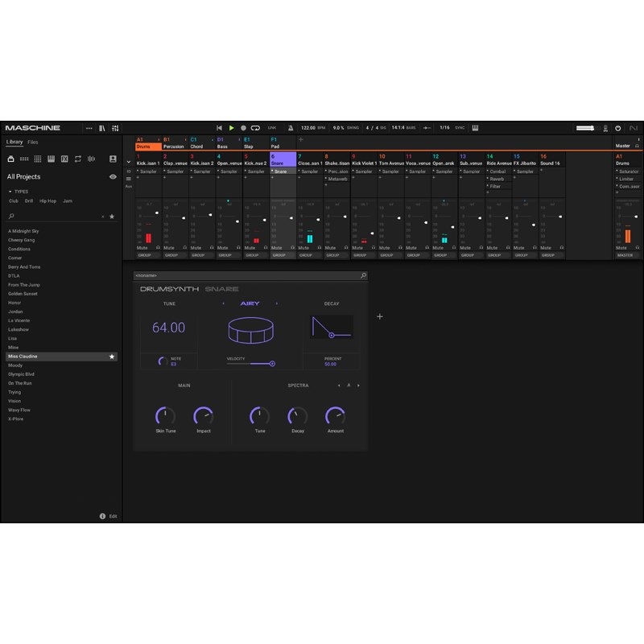Open the mixer view icon

[116, 128]
